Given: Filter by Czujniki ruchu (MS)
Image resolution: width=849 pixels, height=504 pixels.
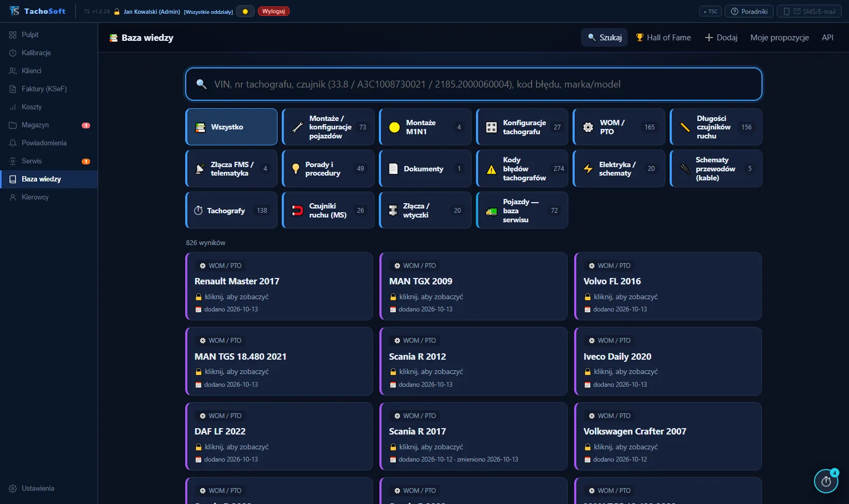Looking at the screenshot, I should (328, 210).
